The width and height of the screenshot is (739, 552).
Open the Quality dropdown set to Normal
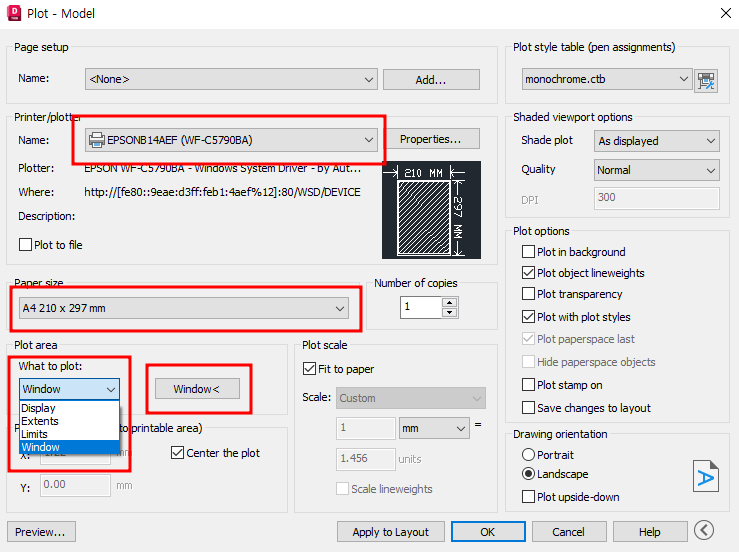[657, 170]
